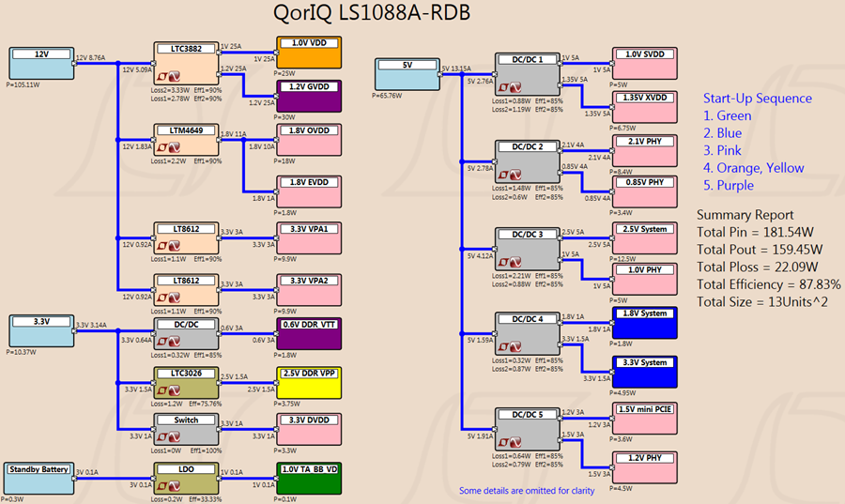Viewport: 845px width, 504px height.
Task: Click the DC/DC 4 converter title label
Action: tap(528, 319)
